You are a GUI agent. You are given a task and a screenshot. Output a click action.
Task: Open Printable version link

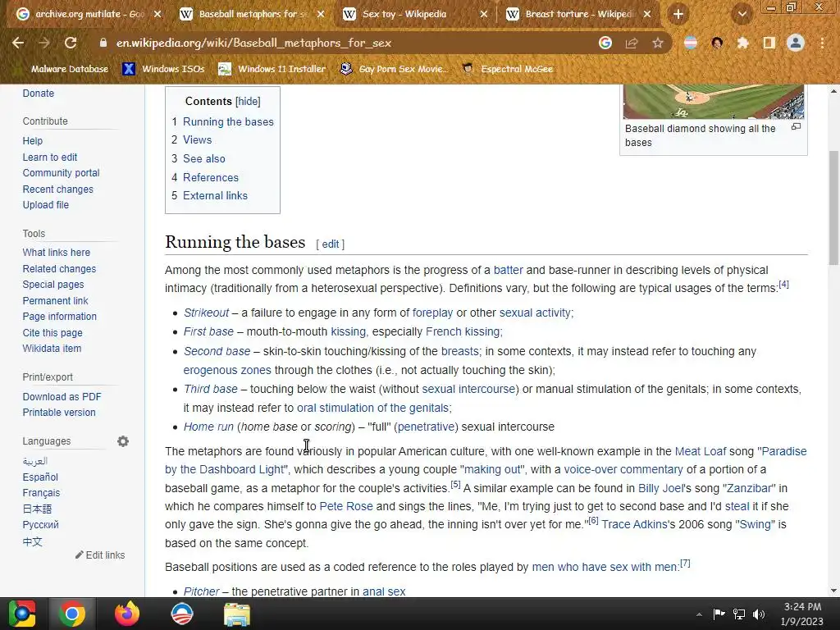click(59, 413)
